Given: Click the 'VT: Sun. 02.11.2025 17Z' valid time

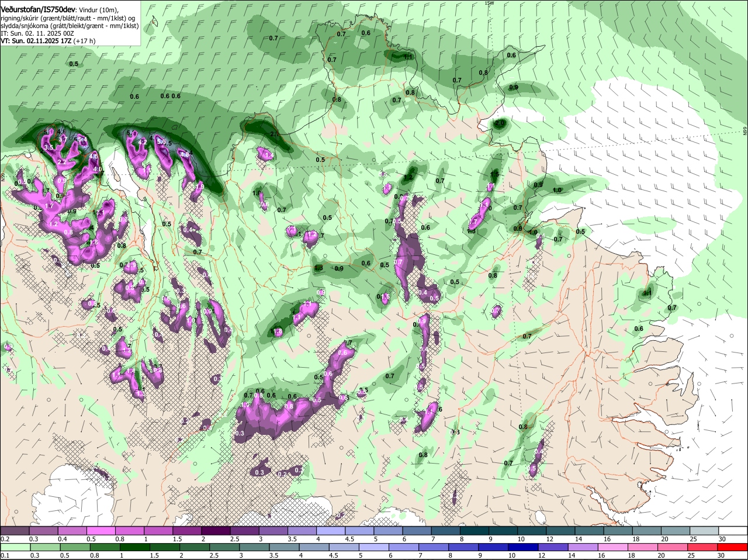Looking at the screenshot, I should click(36, 41).
